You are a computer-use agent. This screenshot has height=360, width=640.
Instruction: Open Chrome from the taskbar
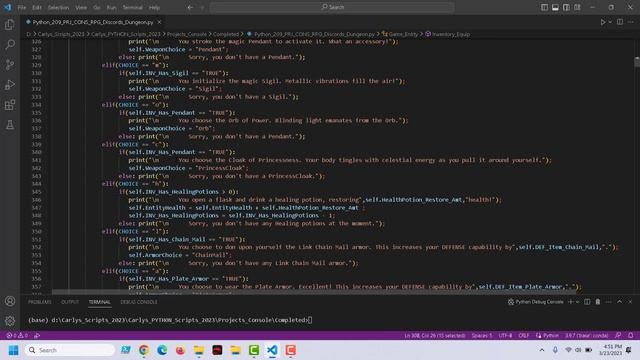coord(144,350)
